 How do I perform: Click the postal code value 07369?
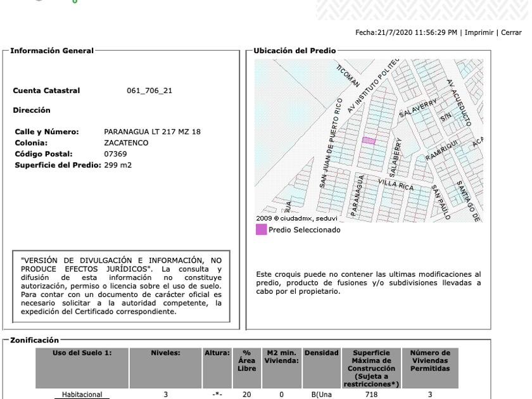[115, 154]
